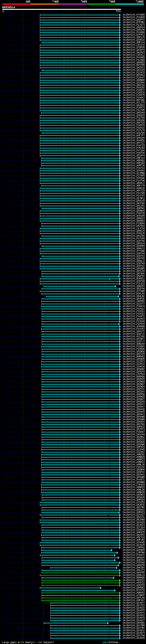Image resolution: width=146 pixels, height=644 pixels.
Task: Click label UniRef100_Q84LN2
Action: pyautogui.click(x=134, y=296)
